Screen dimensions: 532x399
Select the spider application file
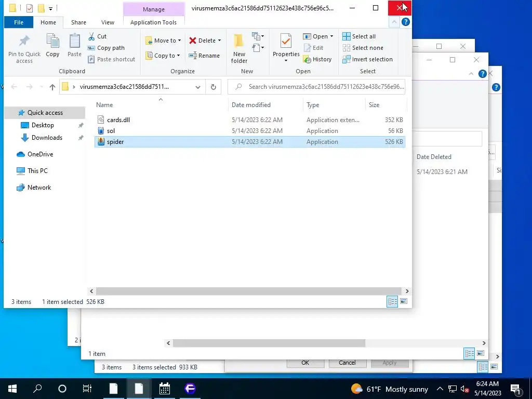[250, 142]
